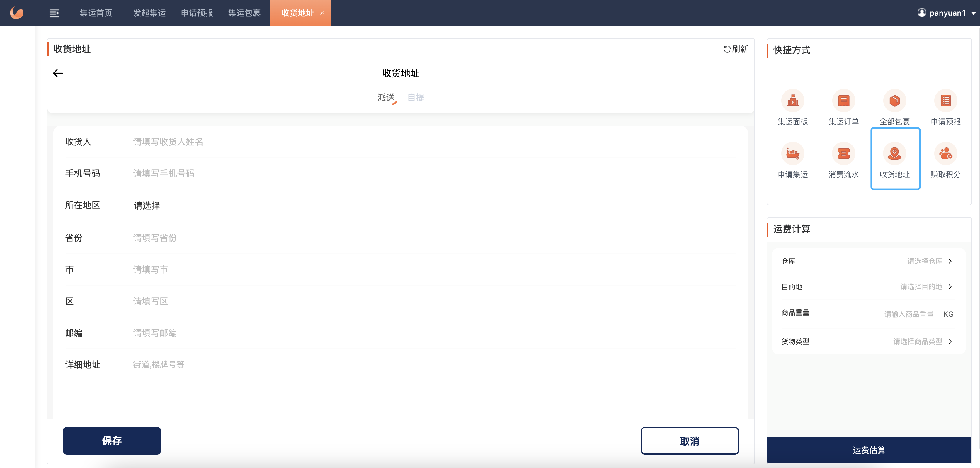Screen dimensions: 980x468
Task: Open the 消费流水 shortcut icon
Action: click(843, 153)
